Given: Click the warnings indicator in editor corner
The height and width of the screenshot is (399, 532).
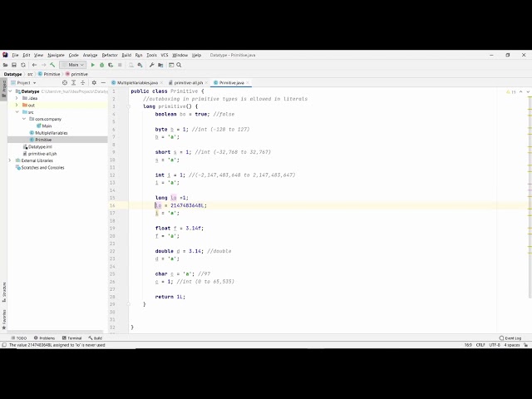Looking at the screenshot, I should click(511, 91).
